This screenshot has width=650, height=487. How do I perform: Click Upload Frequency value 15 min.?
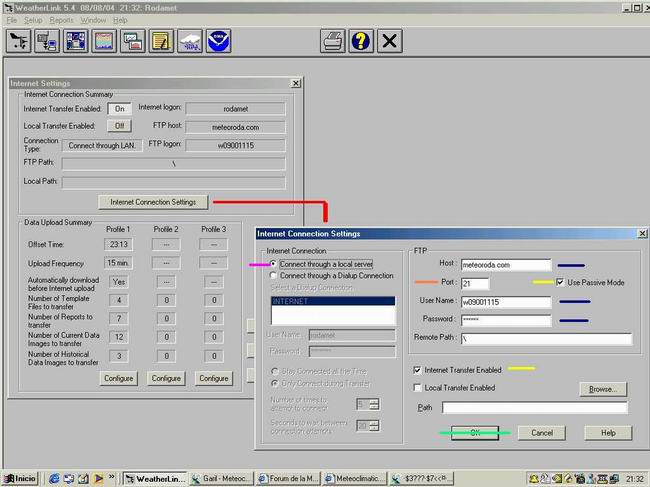click(x=119, y=263)
